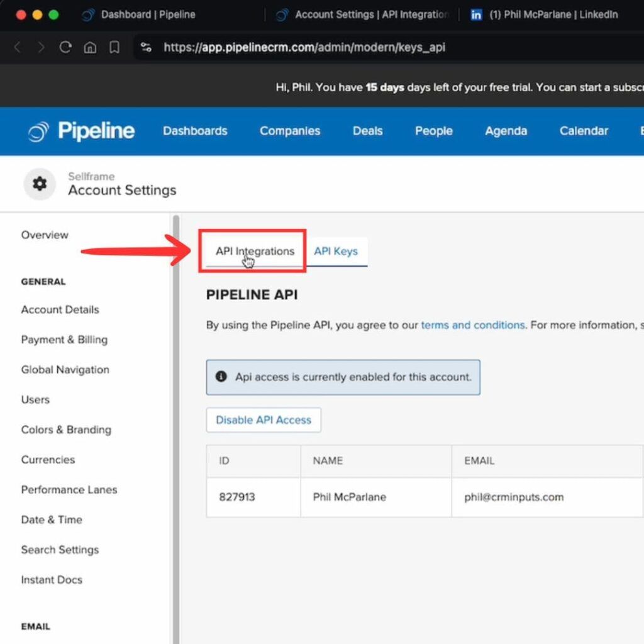Viewport: 644px width, 644px height.
Task: Open Account Details in sidebar
Action: 60,309
